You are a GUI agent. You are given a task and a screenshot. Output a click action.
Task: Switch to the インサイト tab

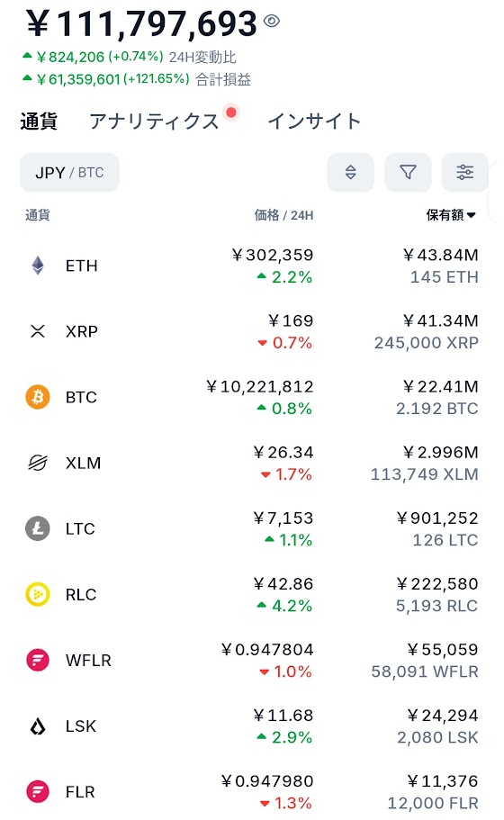(x=314, y=122)
